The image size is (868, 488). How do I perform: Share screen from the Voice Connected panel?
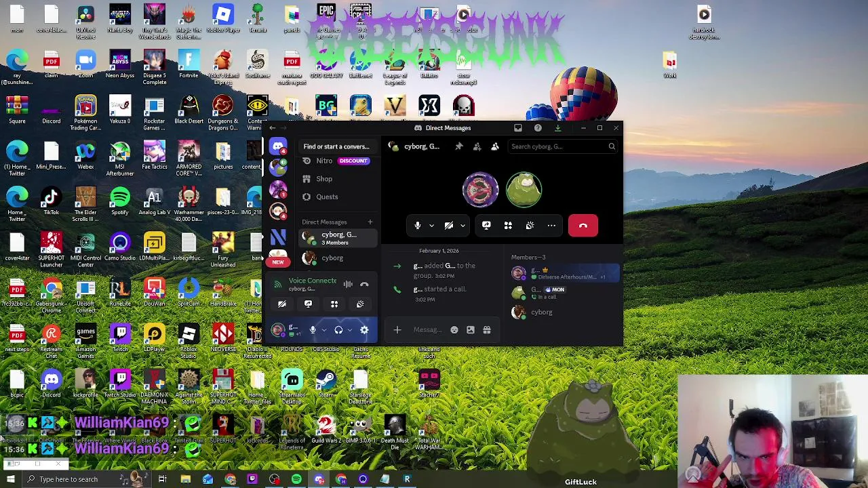click(308, 304)
